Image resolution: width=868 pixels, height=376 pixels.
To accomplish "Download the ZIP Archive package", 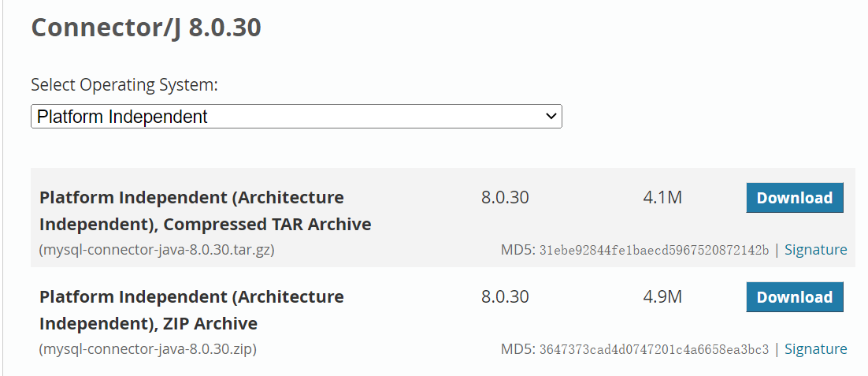I will (794, 297).
